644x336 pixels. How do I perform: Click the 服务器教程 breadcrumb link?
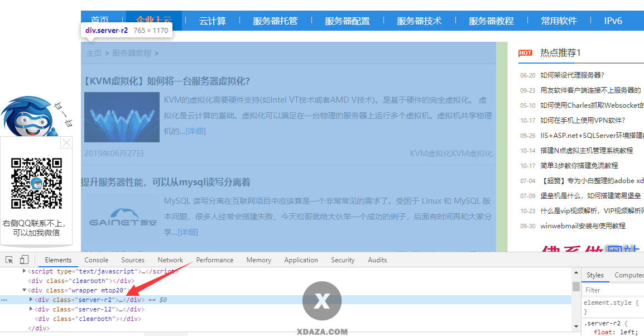pos(132,53)
